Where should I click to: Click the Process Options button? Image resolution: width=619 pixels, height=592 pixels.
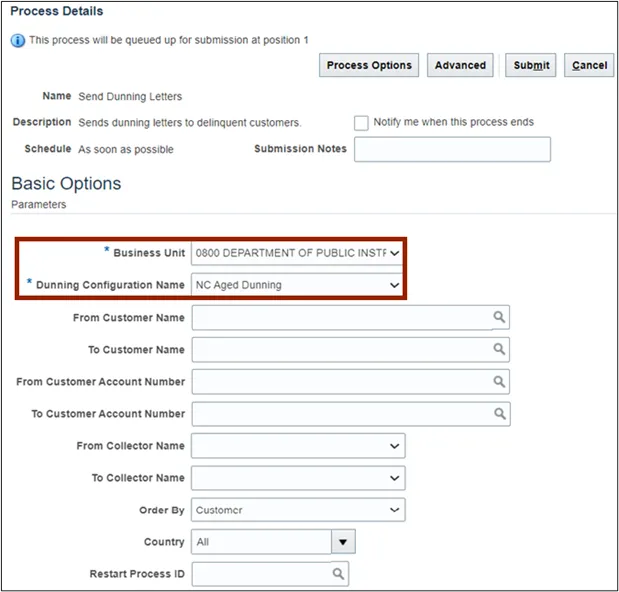[369, 65]
